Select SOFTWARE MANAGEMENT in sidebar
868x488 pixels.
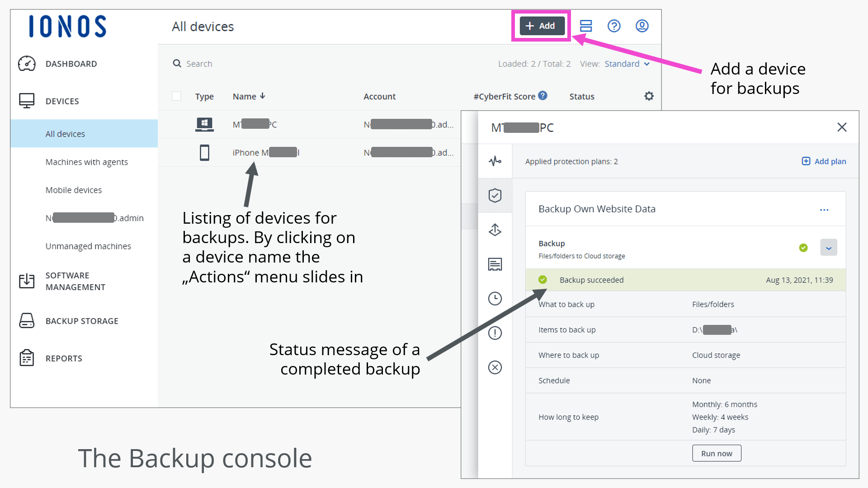[75, 281]
